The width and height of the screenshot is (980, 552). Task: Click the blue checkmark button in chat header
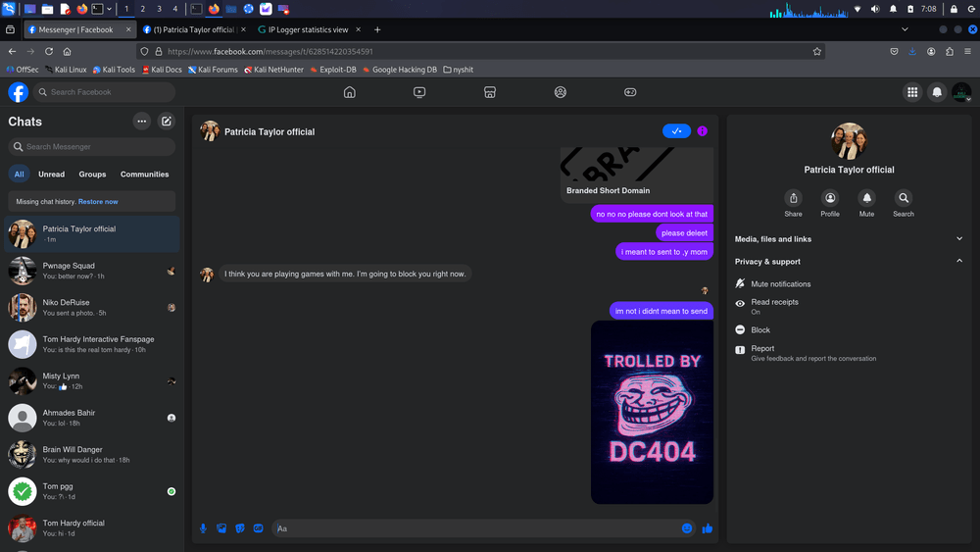coord(676,131)
